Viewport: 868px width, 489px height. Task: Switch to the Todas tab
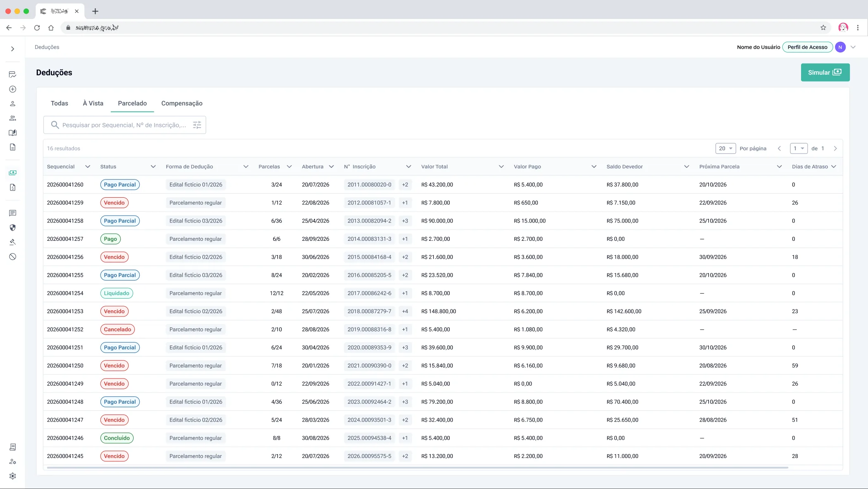pos(60,103)
